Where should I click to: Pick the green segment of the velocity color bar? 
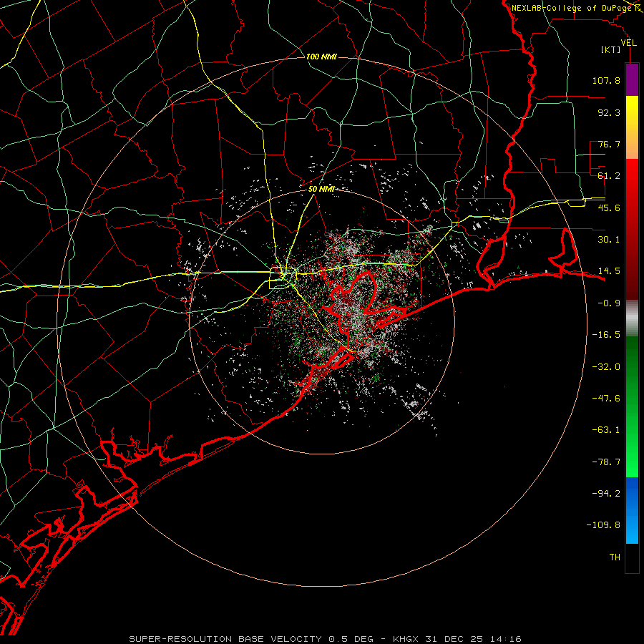(632, 406)
